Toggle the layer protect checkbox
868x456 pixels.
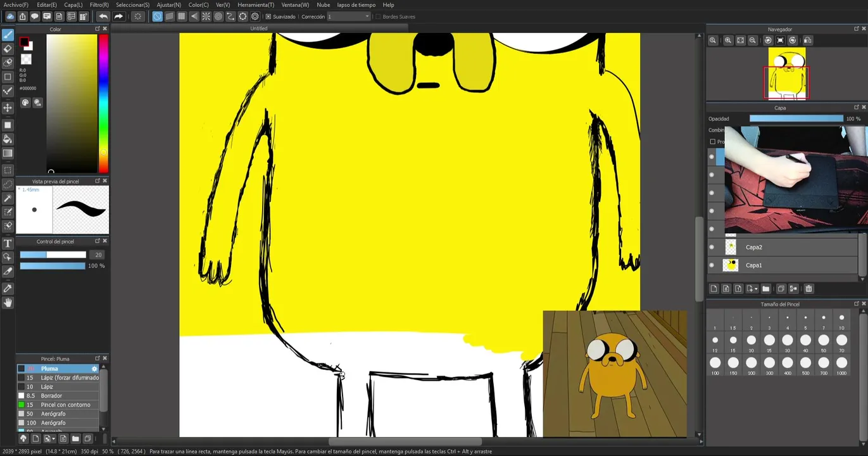click(x=712, y=142)
